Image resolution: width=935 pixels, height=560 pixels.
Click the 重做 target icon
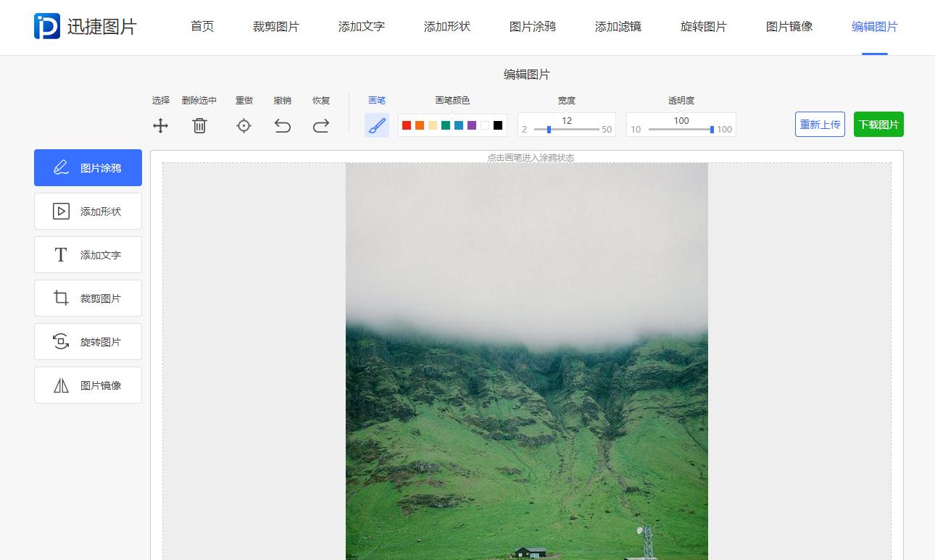(244, 125)
